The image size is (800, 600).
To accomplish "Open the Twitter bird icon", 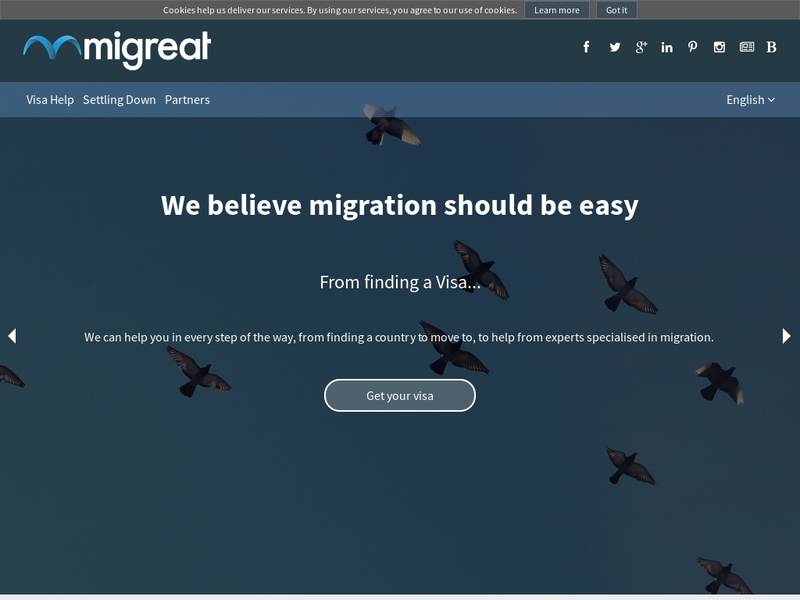I will [615, 47].
